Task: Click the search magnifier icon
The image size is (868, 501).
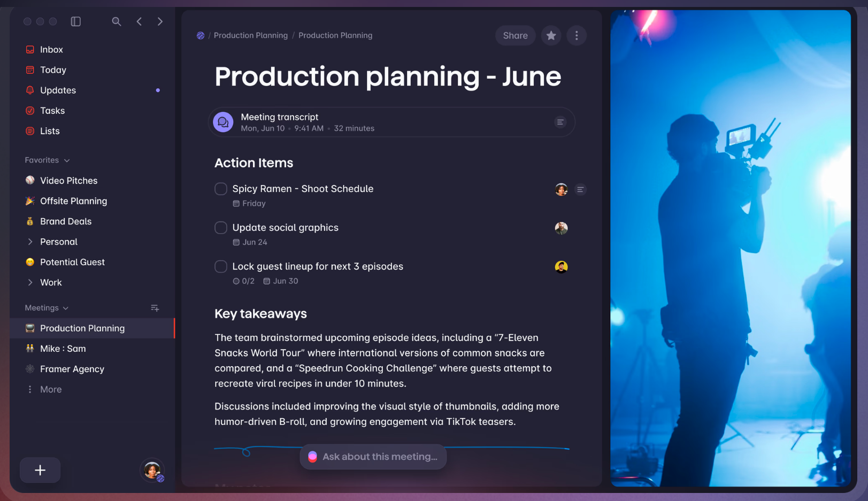Action: (116, 21)
